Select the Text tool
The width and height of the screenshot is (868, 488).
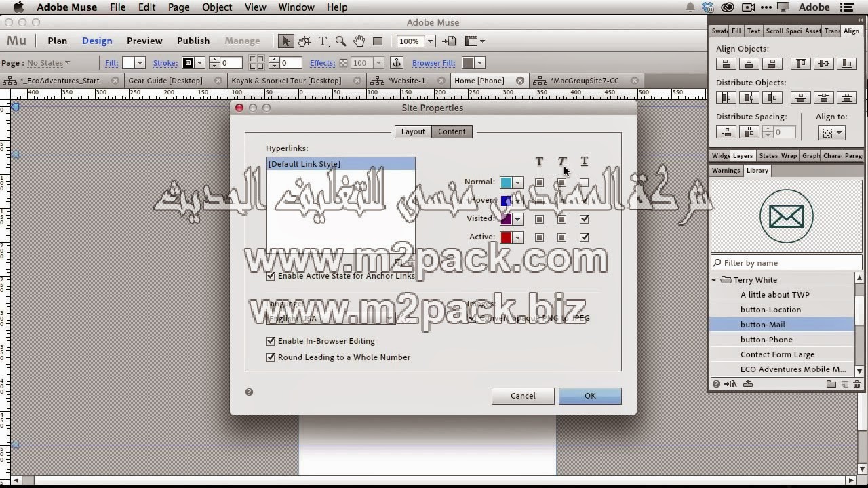pos(323,41)
